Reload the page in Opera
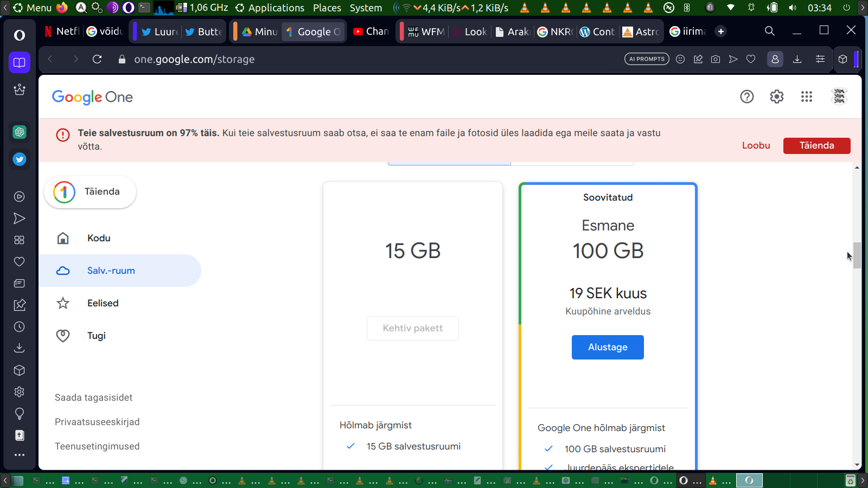The height and width of the screenshot is (488, 868). click(x=97, y=59)
